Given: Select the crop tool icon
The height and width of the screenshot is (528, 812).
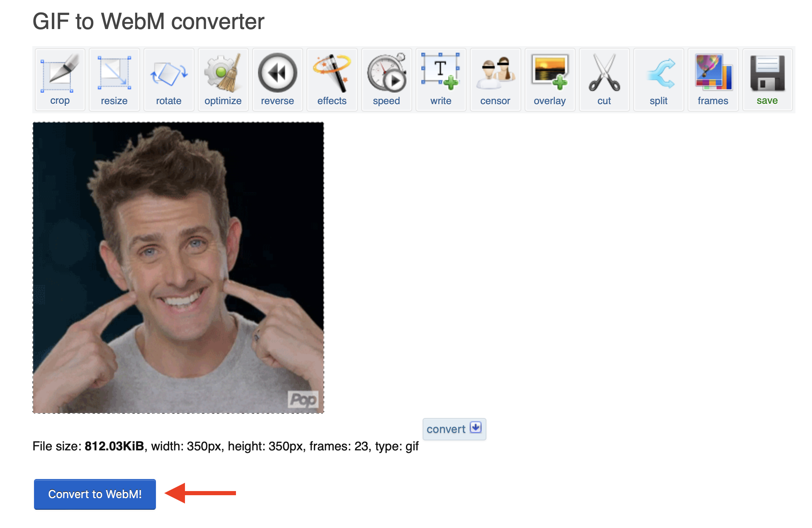Looking at the screenshot, I should [x=60, y=73].
